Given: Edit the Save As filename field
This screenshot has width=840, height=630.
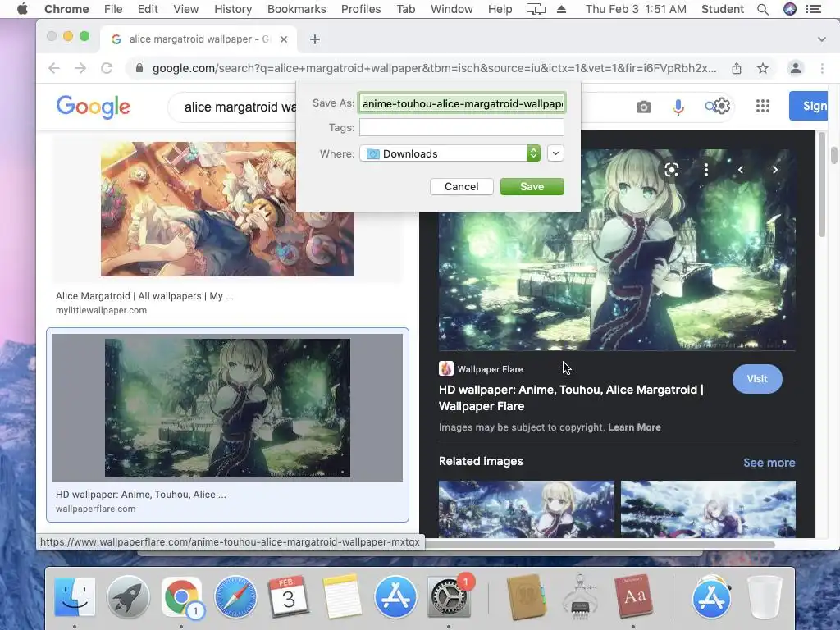Looking at the screenshot, I should [462, 103].
